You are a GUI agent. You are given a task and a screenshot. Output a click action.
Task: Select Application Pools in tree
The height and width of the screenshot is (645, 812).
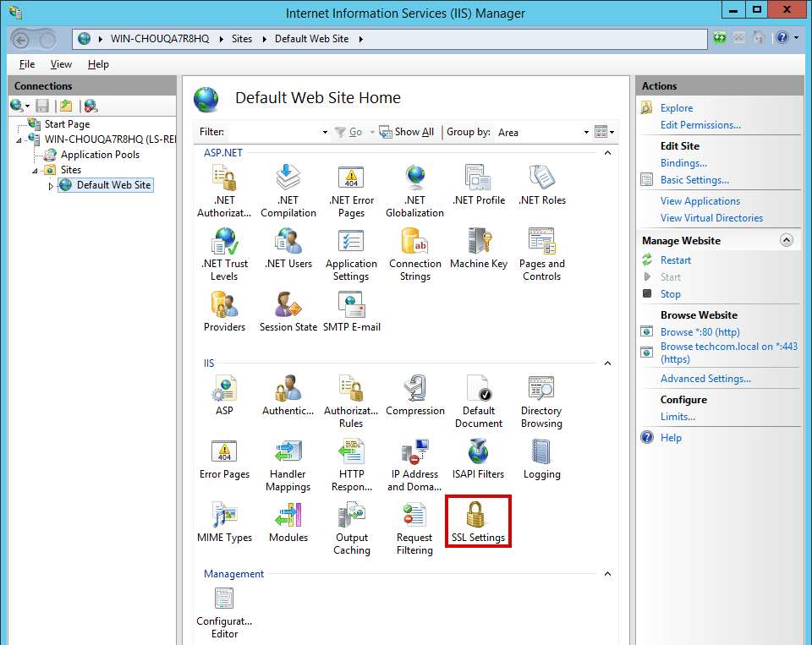click(x=100, y=155)
